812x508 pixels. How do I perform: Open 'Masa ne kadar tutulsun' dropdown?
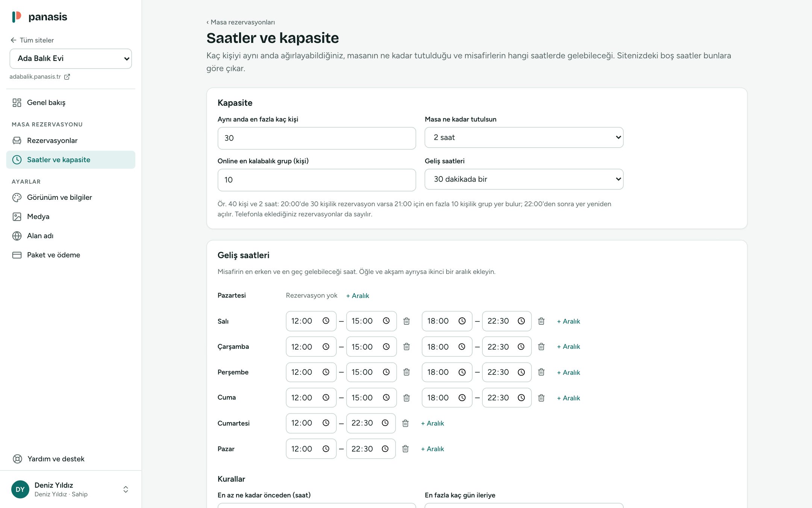click(524, 137)
